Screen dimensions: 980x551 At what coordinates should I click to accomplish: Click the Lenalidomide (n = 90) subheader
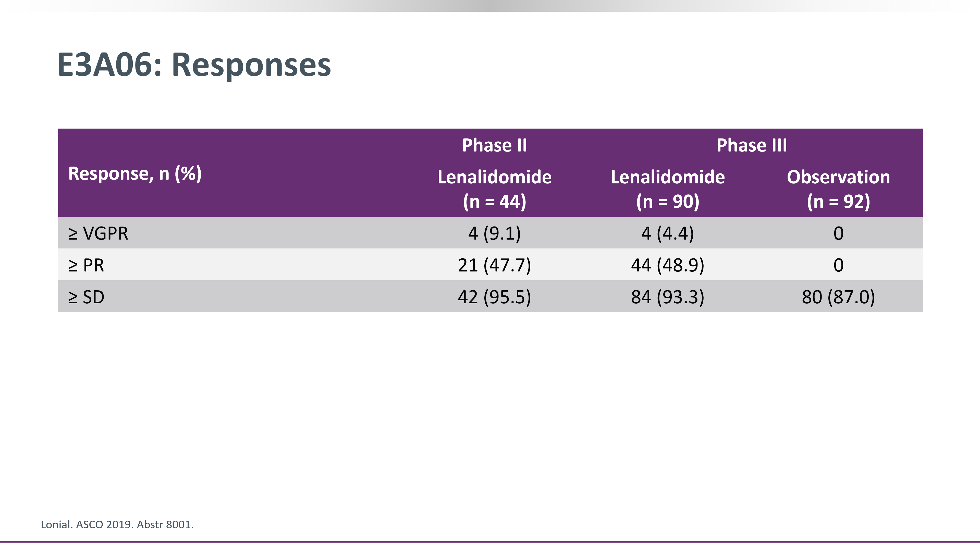[x=668, y=189]
